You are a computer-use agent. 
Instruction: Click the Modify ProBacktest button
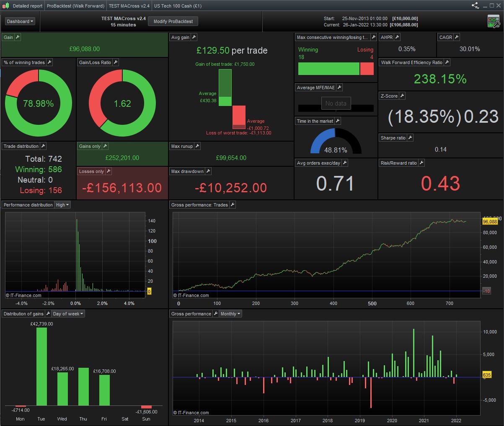point(173,21)
